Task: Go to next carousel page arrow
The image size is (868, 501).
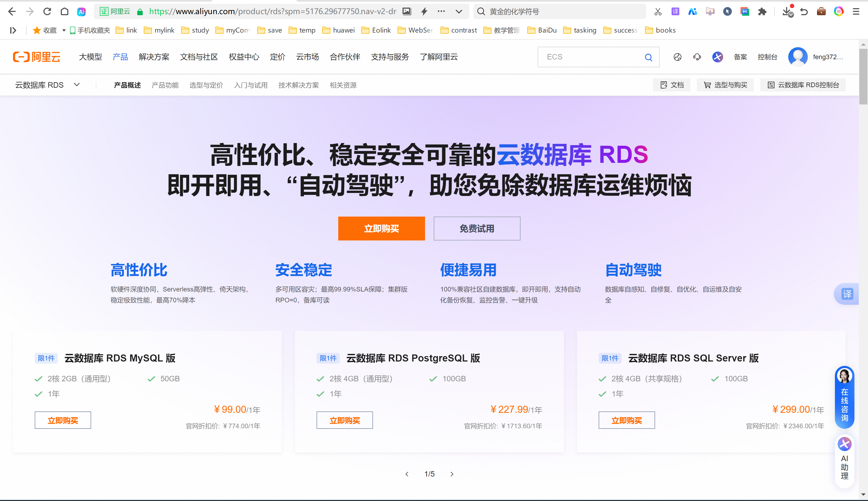Action: point(452,474)
